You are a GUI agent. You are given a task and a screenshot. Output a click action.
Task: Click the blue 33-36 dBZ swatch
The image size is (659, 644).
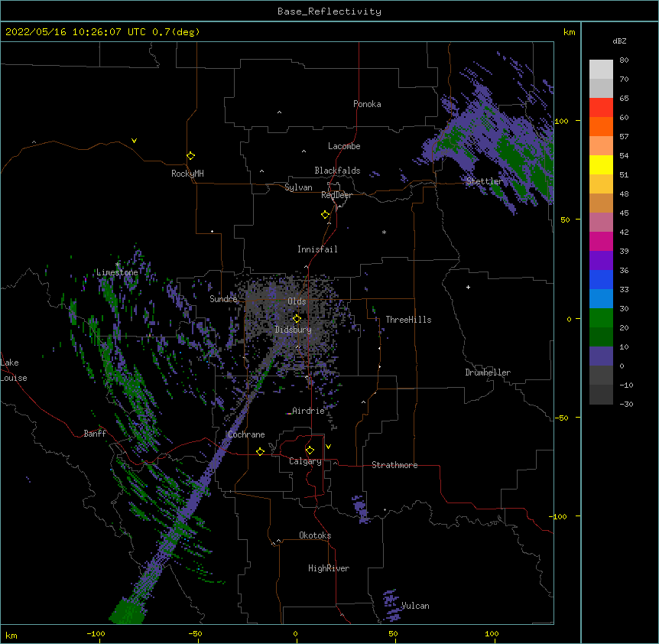pos(601,279)
